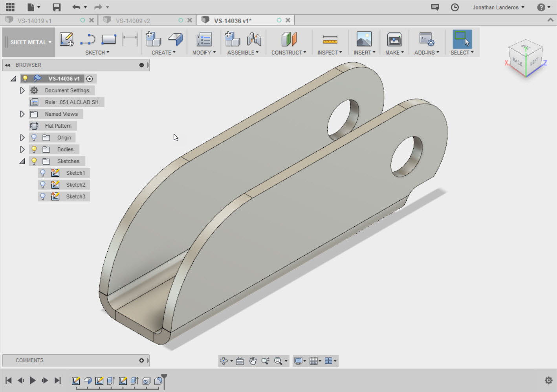557x392 pixels.
Task: Select the Create Sketch tool
Action: (x=66, y=39)
